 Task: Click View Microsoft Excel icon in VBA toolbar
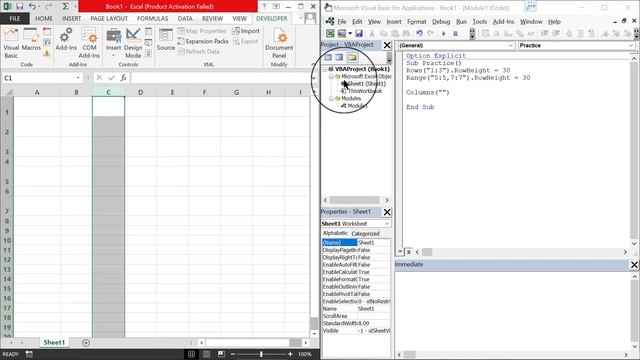coord(330,33)
